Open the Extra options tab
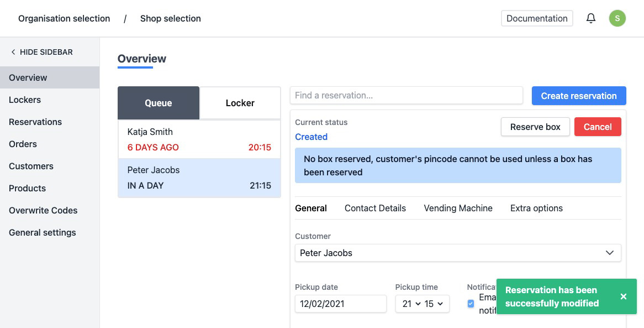The image size is (644, 328). click(536, 209)
